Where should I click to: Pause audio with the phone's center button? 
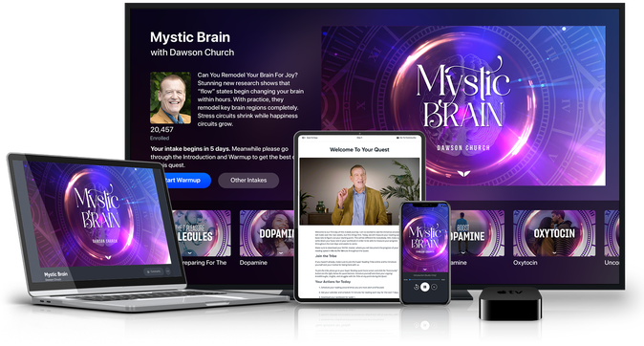[425, 287]
